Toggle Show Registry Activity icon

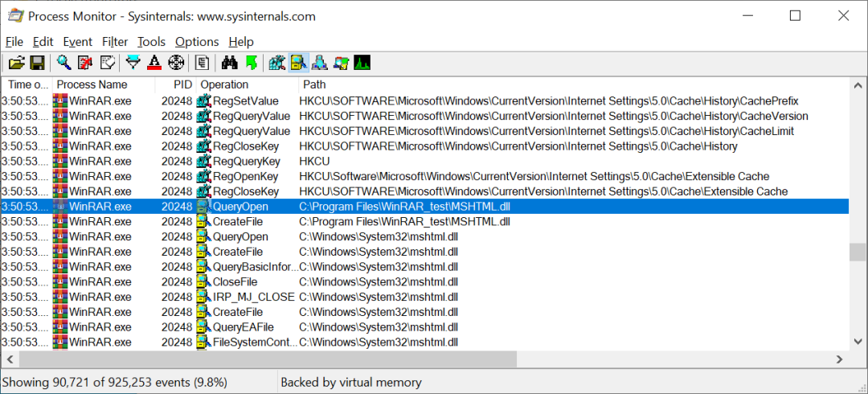pyautogui.click(x=276, y=64)
